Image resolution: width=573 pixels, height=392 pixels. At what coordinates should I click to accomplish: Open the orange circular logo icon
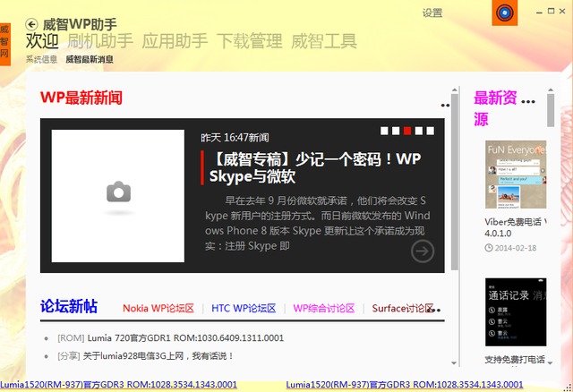(x=504, y=13)
